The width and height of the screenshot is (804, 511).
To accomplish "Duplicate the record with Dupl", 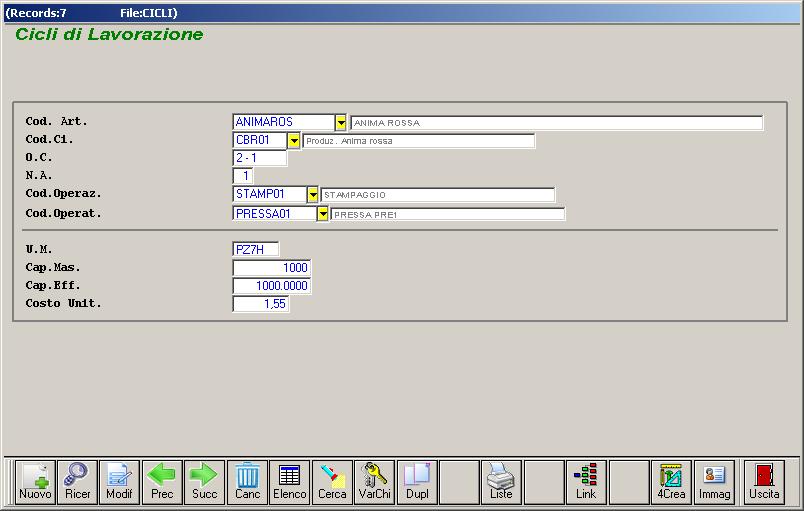I will point(417,482).
